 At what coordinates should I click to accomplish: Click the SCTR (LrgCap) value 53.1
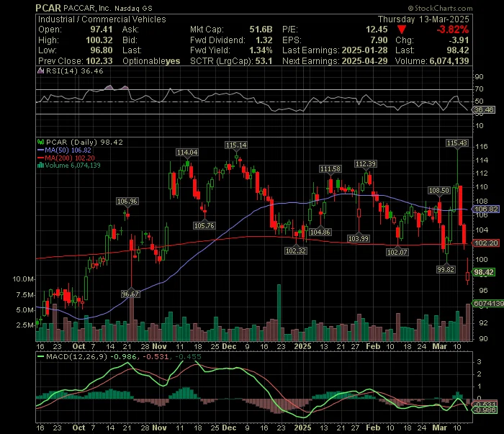(264, 61)
